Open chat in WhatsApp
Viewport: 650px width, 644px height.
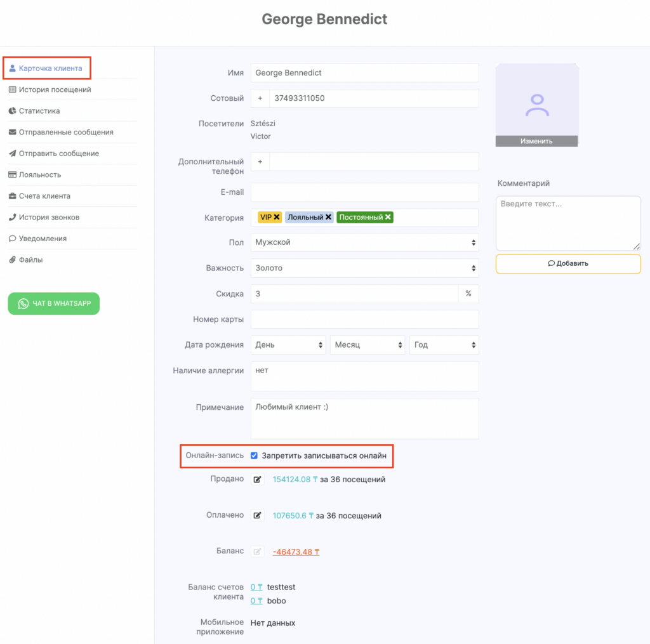click(54, 303)
